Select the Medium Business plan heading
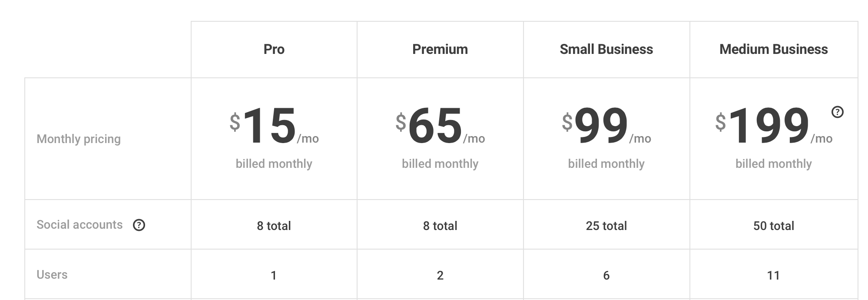The width and height of the screenshot is (868, 300). [774, 49]
